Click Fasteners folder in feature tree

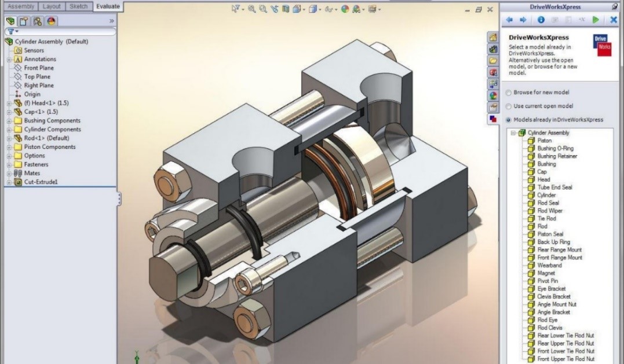(37, 164)
